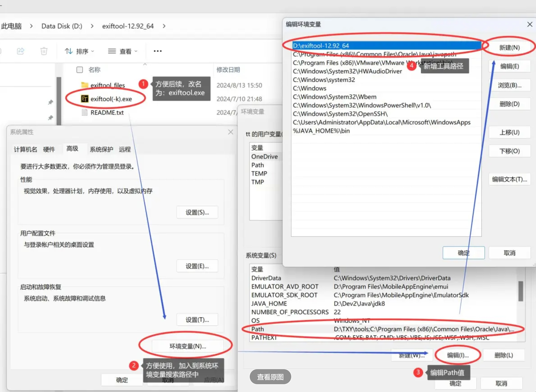The width and height of the screenshot is (536, 392).
Task: Toggle the select-all checkbox beside 名称
Action: [80, 70]
